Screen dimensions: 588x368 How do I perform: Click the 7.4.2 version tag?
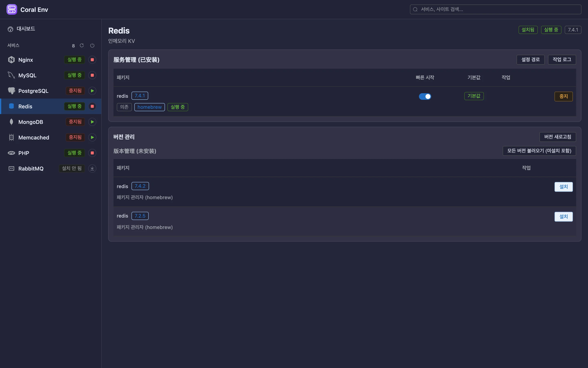[x=140, y=186]
